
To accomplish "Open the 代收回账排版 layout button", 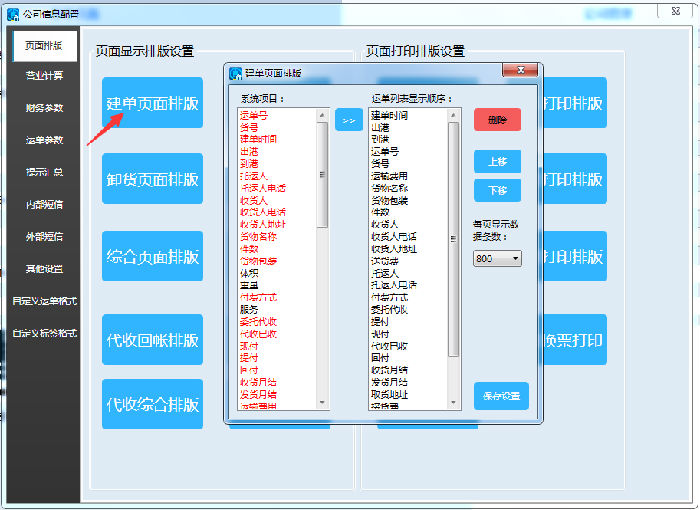I will click(152, 340).
